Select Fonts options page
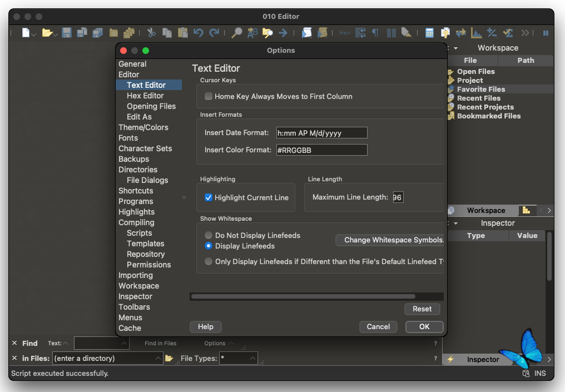The image size is (565, 392). pos(128,138)
